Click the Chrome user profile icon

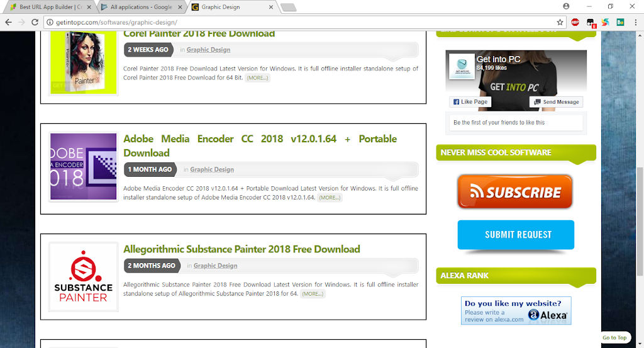(x=566, y=6)
